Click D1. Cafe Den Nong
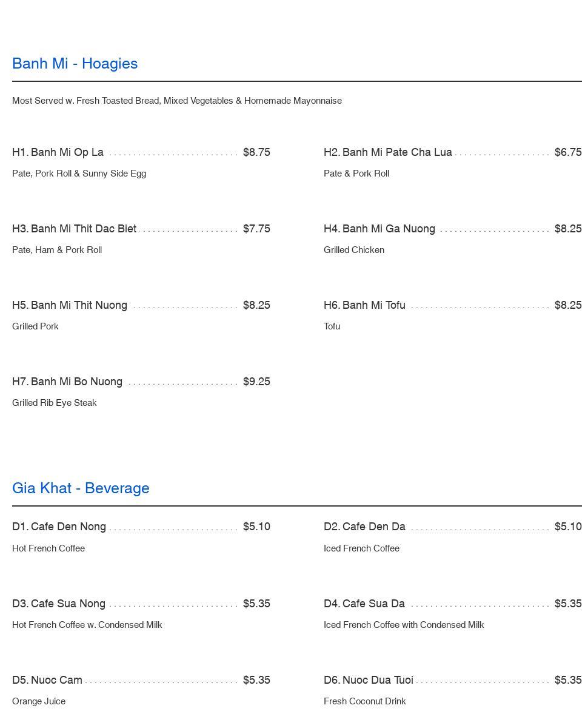585x728 pixels. pyautogui.click(x=59, y=527)
